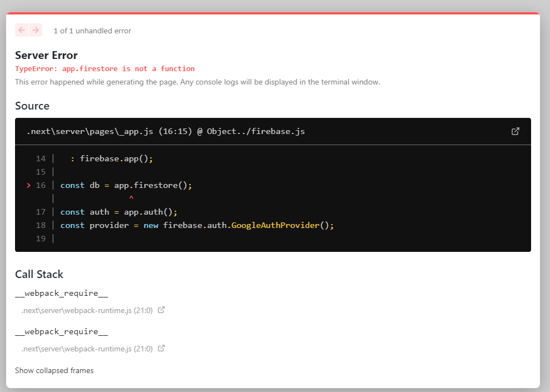Click external link icon of second webpack-runtime.js frame
This screenshot has width=550, height=392.
pyautogui.click(x=161, y=349)
